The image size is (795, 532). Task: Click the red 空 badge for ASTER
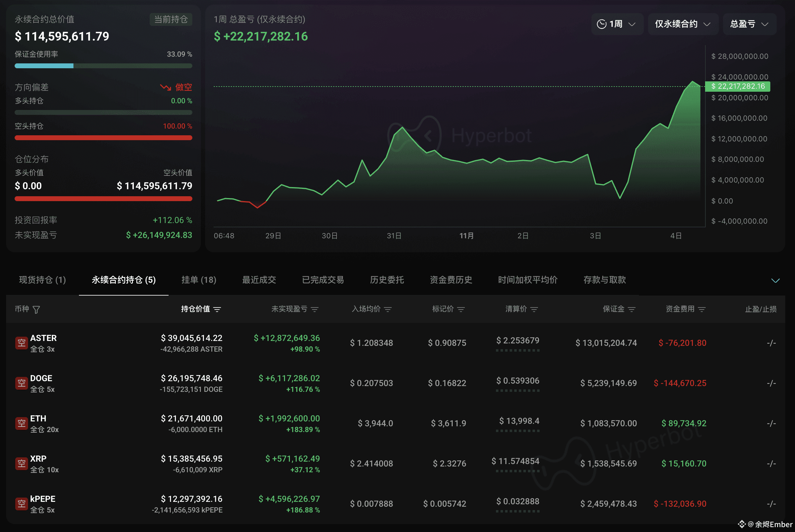[21, 343]
